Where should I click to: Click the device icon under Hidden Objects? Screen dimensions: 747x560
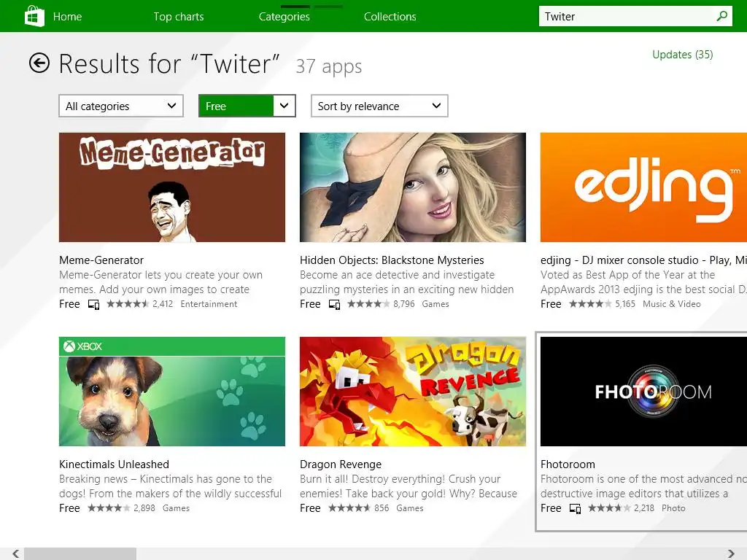(334, 304)
